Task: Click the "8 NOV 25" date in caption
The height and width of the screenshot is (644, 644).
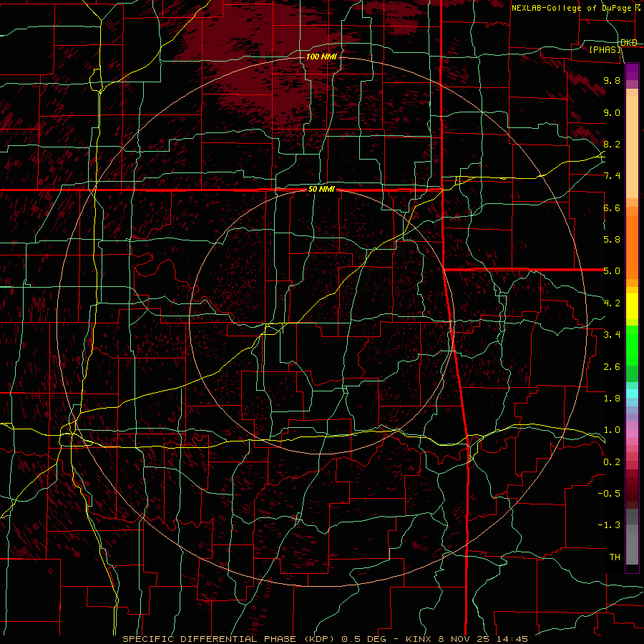Action: (x=464, y=639)
